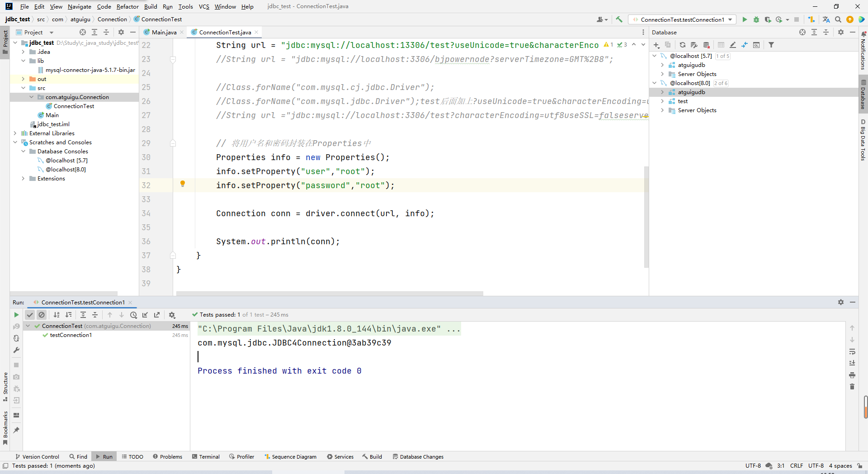Screen dimensions: 868x474
Task: Select mysql-connector-java-5.1.7-bin.jar in Project tree
Action: click(x=90, y=70)
